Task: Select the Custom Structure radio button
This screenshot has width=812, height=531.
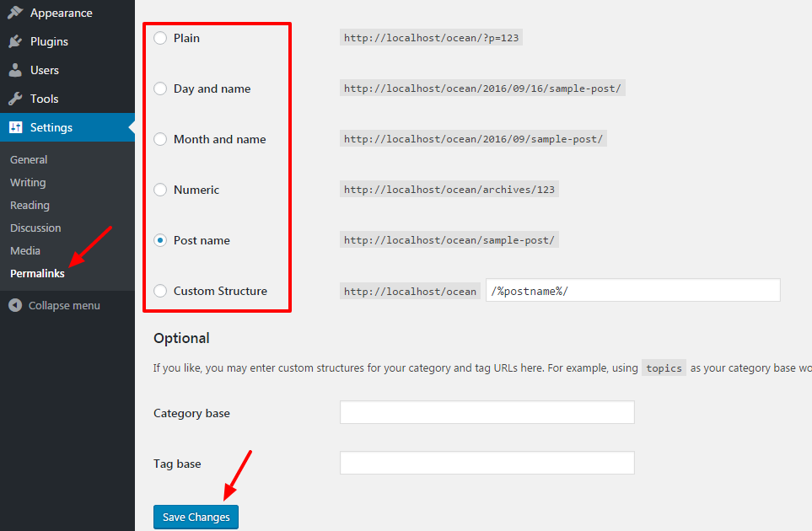Action: 160,291
